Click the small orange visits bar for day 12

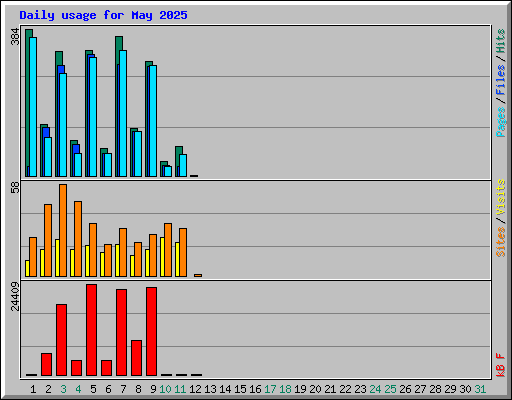pos(198,275)
